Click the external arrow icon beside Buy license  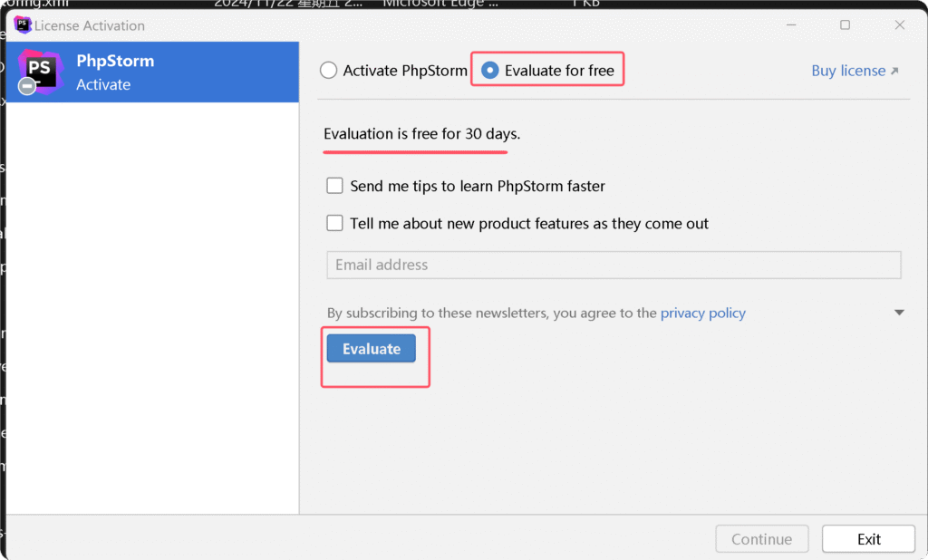tap(894, 71)
